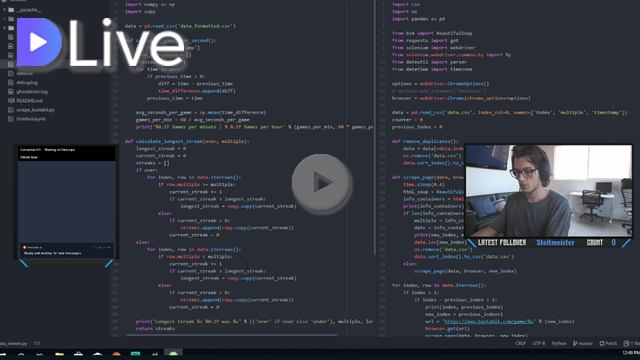Image resolution: width=640 pixels, height=360 pixels.
Task: Click the webcam overlay thumbnail
Action: 549,191
